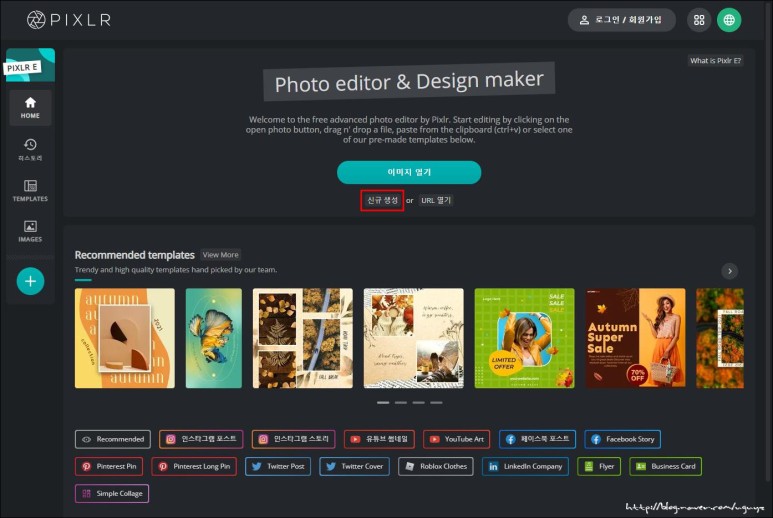
Task: Open the Autumn Super Sale template
Action: 635,338
